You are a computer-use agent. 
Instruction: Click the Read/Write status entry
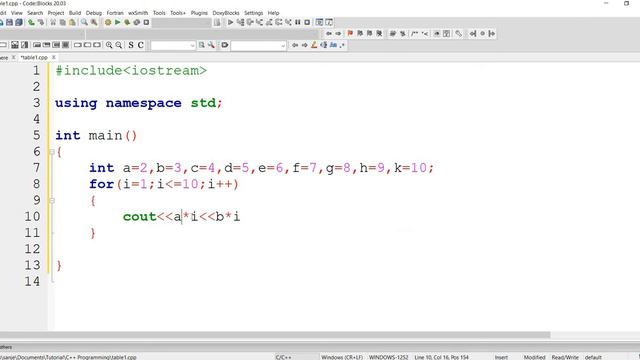pos(565,357)
